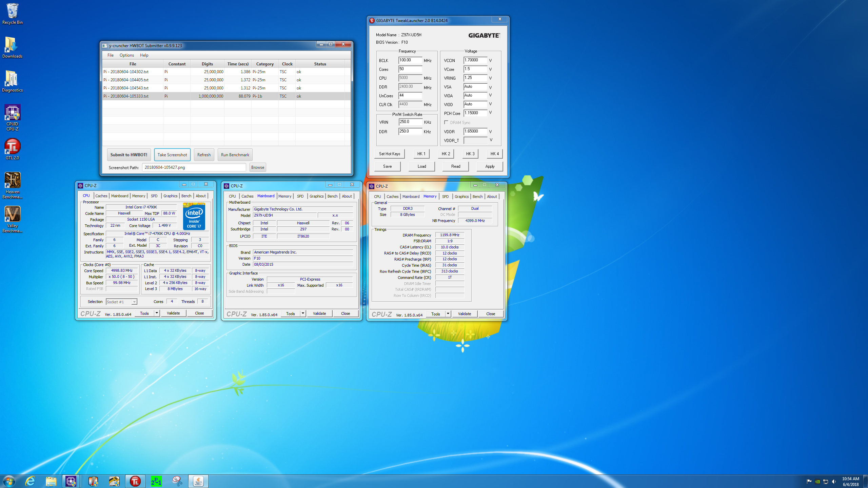Click the Intel Core i7 logo in CPU-Z

194,216
